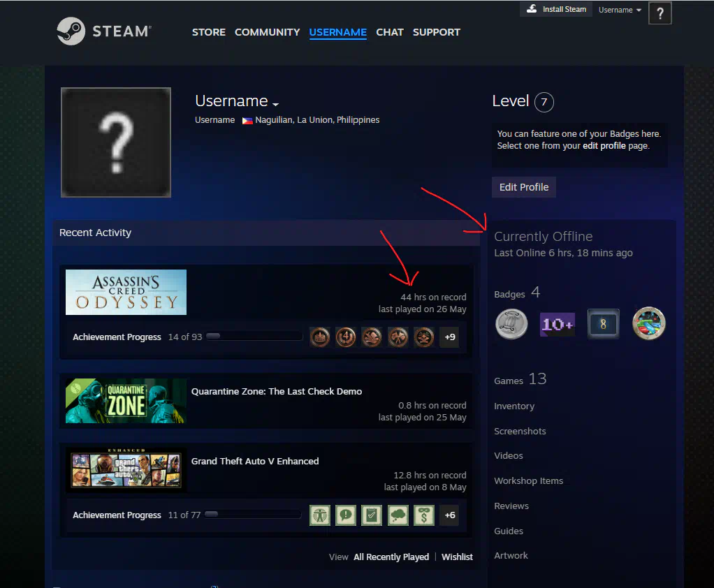Open the purple 10+ games badge
The image size is (714, 588).
[558, 324]
